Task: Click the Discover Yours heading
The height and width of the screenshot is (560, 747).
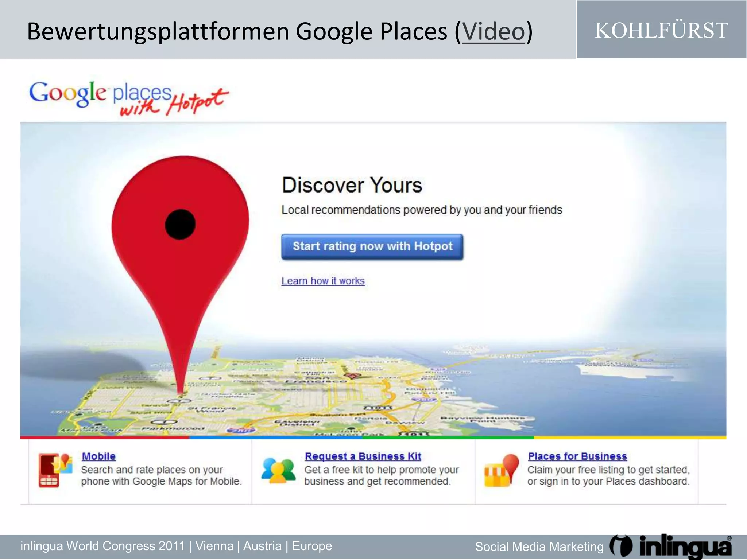Action: tap(352, 185)
